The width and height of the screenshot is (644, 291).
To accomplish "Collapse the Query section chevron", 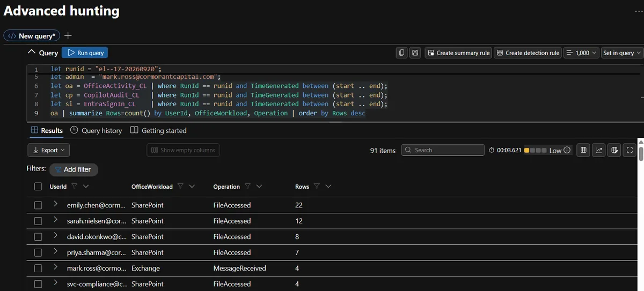I will [x=32, y=53].
